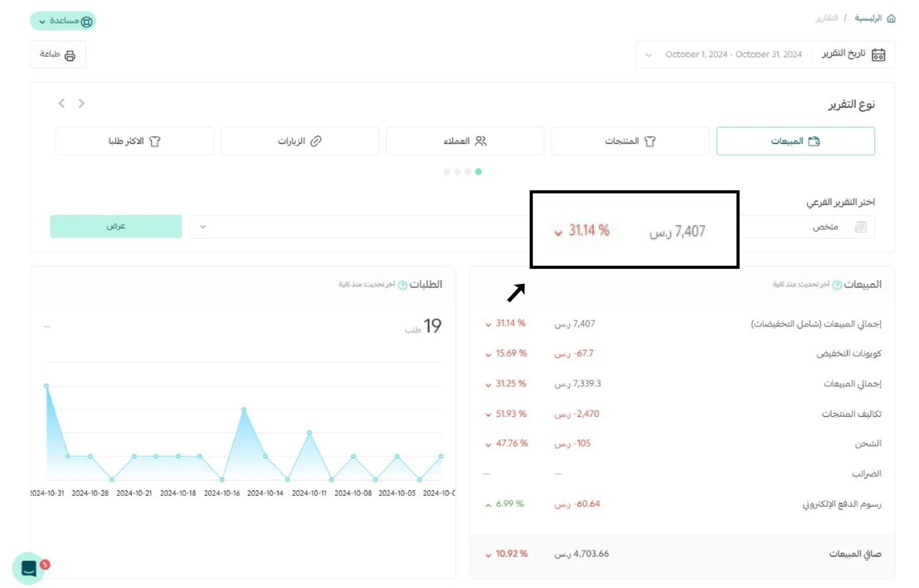
Task: Click the lifebuoy icon in مساعدة button
Action: (87, 22)
